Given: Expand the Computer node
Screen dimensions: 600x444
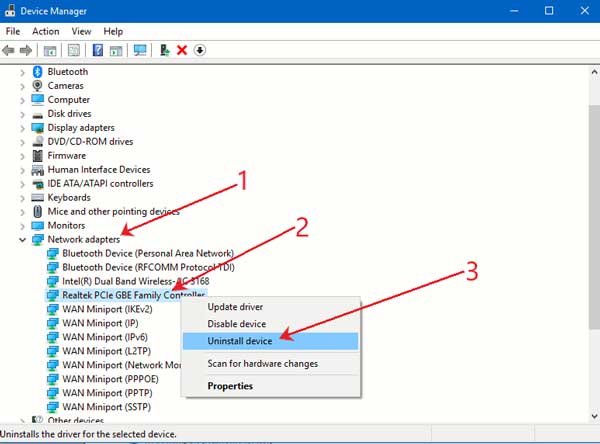Looking at the screenshot, I should [x=22, y=100].
